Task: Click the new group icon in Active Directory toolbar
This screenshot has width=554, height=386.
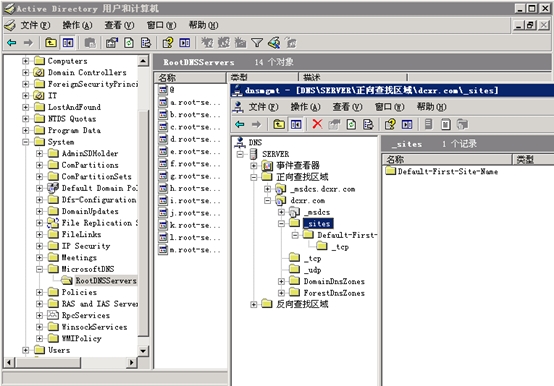Action: pyautogui.click(x=224, y=43)
